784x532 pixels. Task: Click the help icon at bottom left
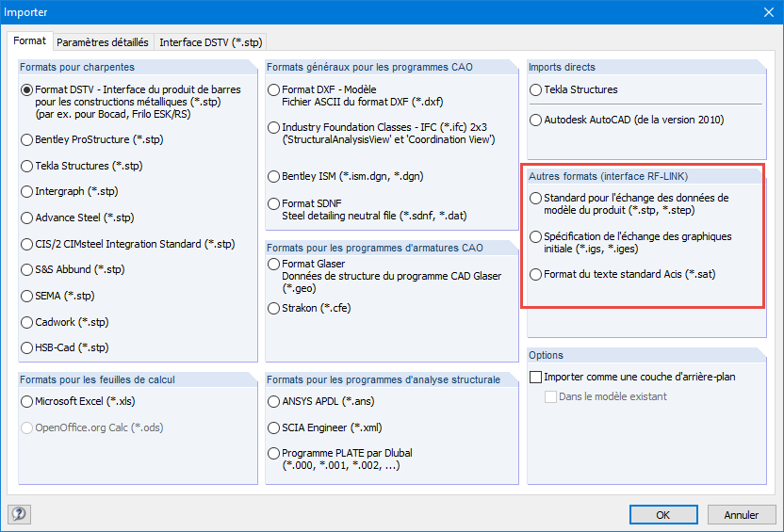pyautogui.click(x=19, y=514)
